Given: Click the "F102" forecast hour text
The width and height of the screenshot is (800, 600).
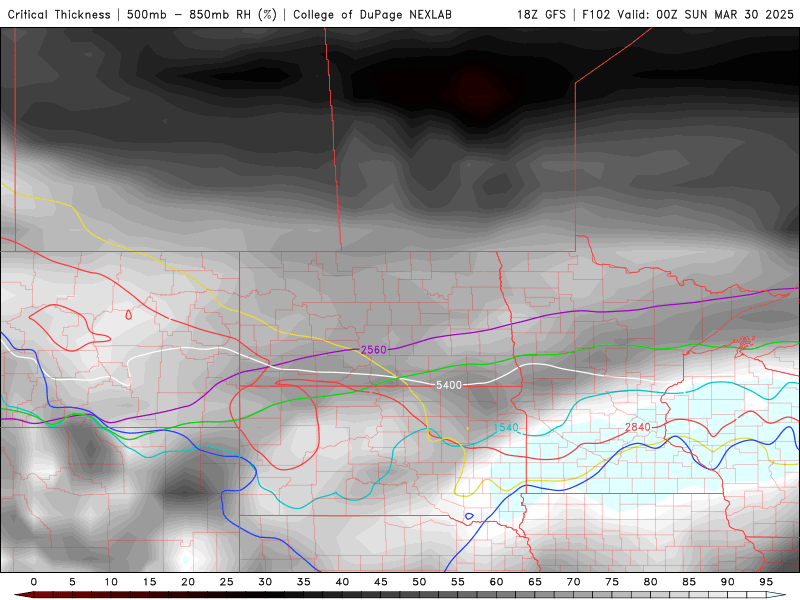Looking at the screenshot, I should [596, 14].
